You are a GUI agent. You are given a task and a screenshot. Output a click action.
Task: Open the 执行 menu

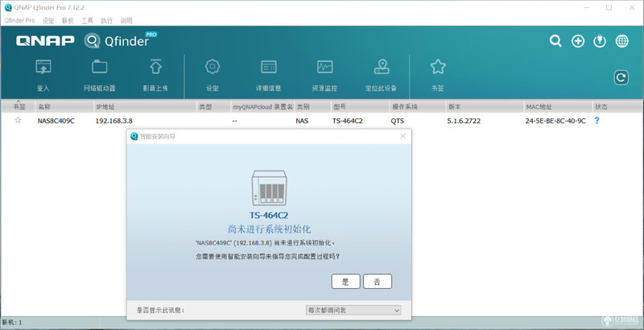coord(107,20)
